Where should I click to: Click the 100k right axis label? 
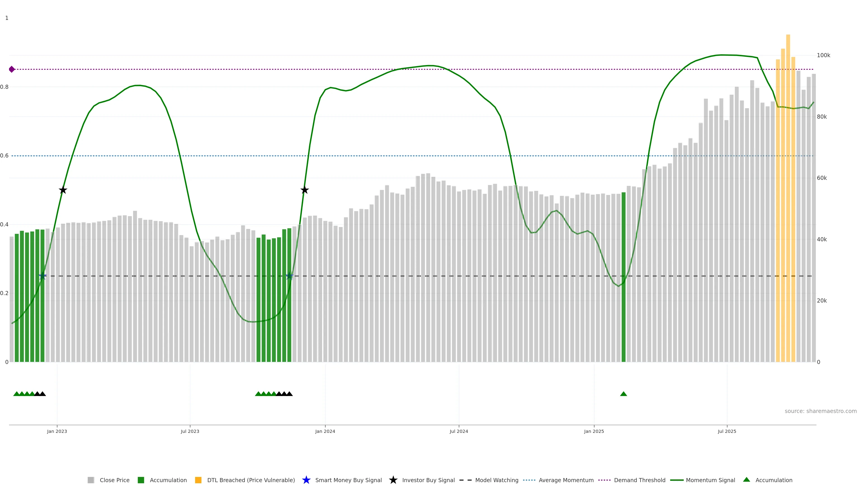click(823, 56)
